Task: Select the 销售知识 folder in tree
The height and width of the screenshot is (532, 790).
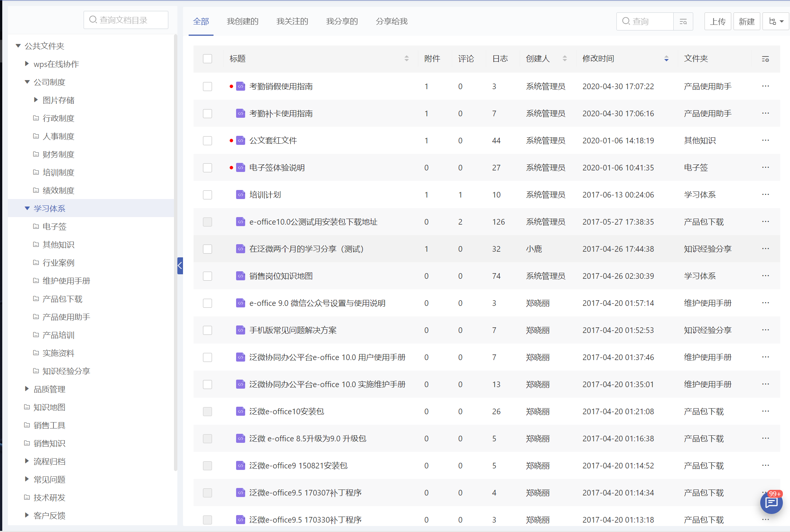Action: coord(49,443)
